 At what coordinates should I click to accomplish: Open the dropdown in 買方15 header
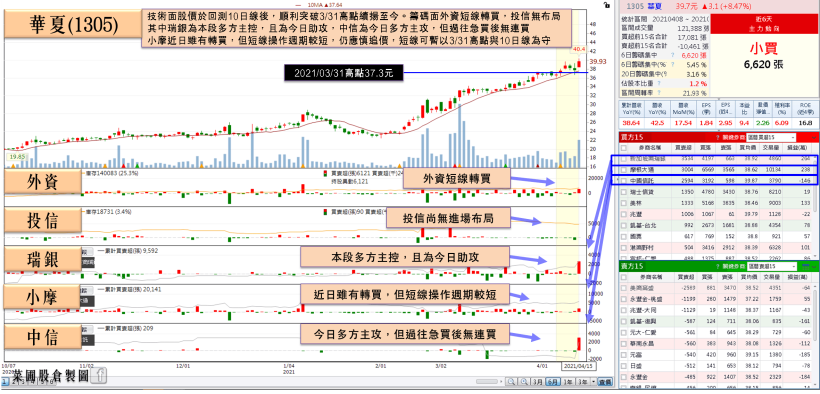(771, 137)
